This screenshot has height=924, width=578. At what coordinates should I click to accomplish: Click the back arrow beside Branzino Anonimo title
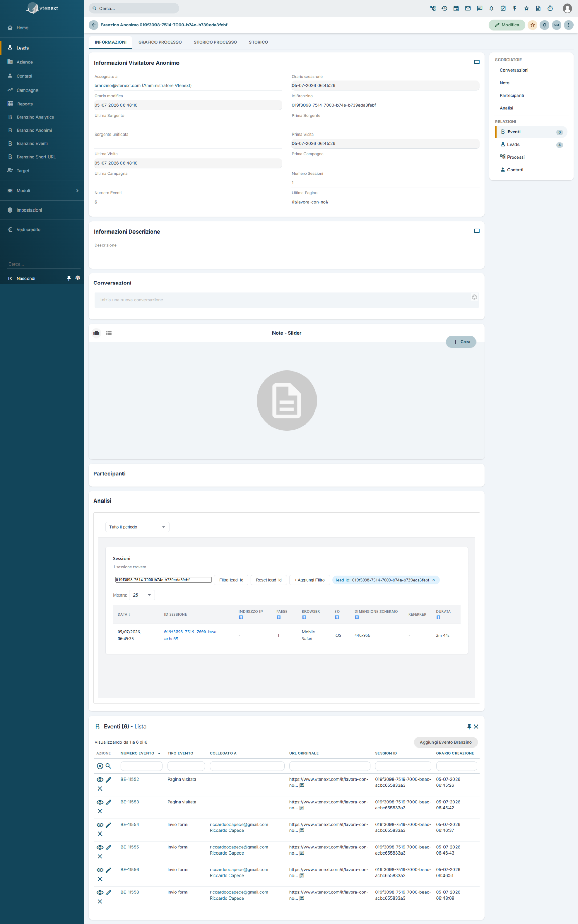coord(94,25)
